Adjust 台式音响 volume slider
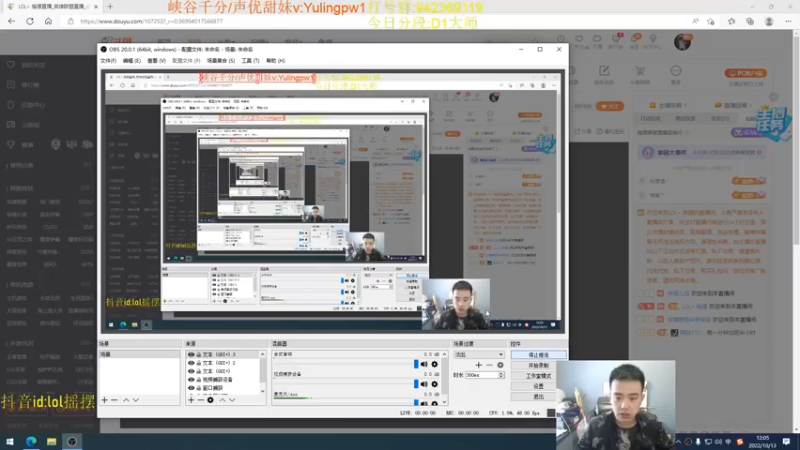 pyautogui.click(x=416, y=364)
